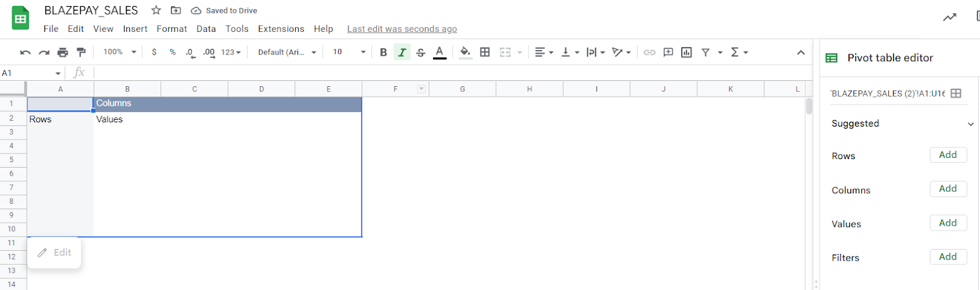Toggle bold formatting
This screenshot has height=290, width=980.
pos(383,53)
